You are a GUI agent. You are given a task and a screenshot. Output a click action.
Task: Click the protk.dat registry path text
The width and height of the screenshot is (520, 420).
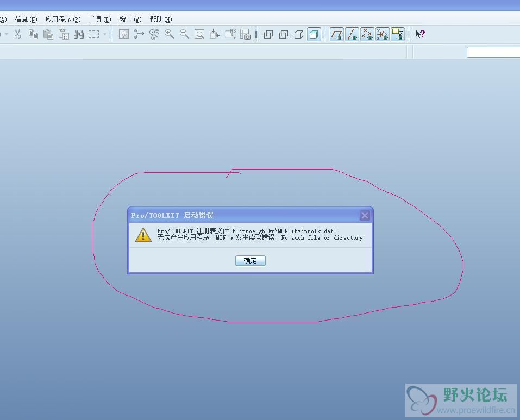[284, 231]
